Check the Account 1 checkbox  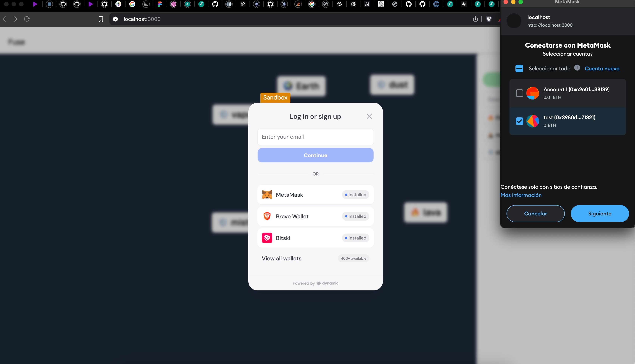pos(519,93)
